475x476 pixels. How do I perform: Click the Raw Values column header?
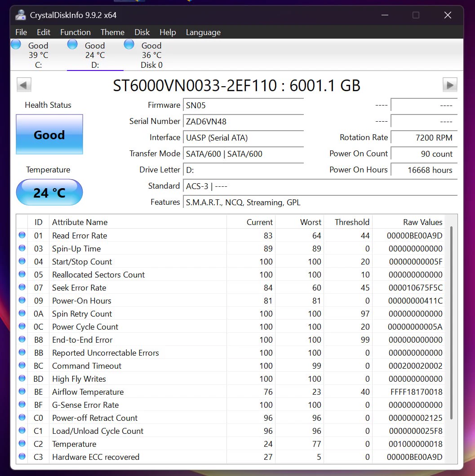tap(409, 222)
